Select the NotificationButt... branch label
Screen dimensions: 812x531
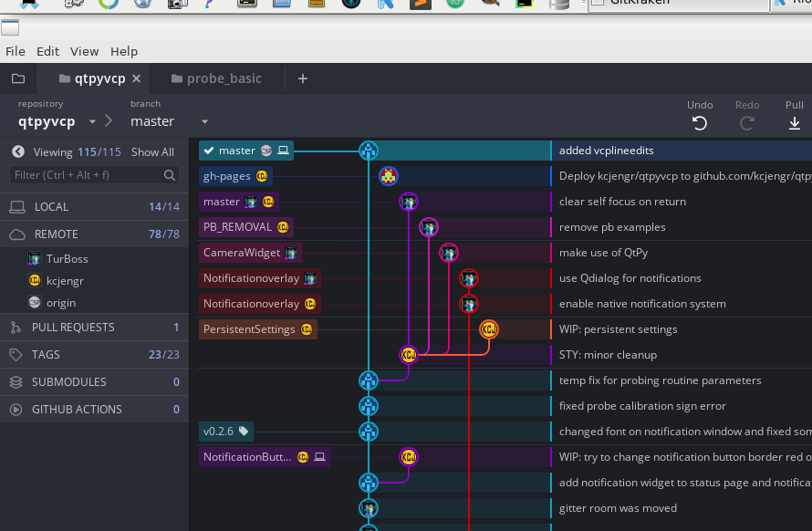[x=264, y=457]
